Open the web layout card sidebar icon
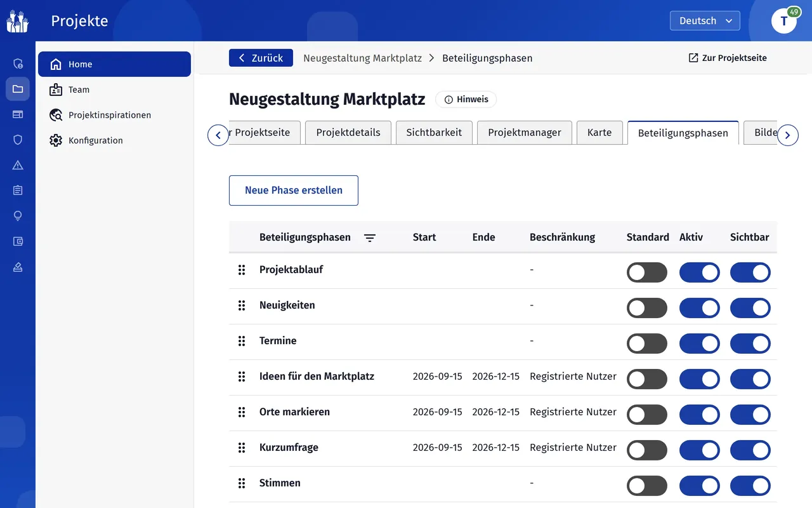Screen dimensions: 812x508 click(18, 114)
